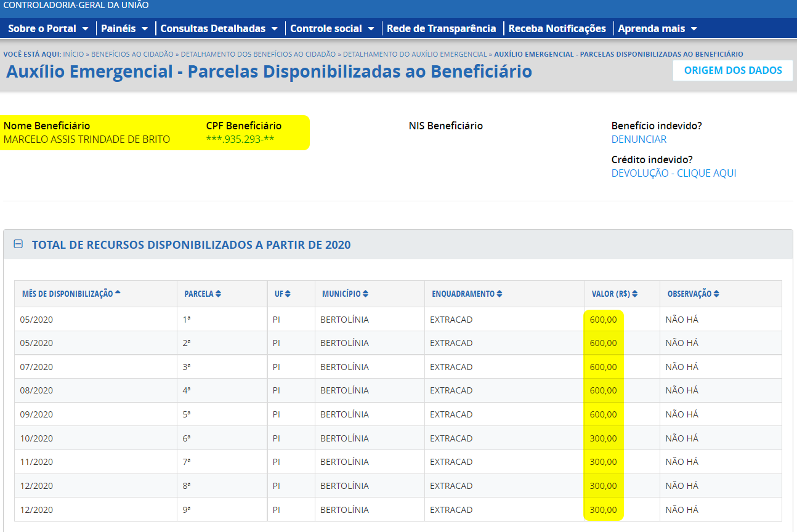Sort by Observação column arrows icon

pos(716,294)
